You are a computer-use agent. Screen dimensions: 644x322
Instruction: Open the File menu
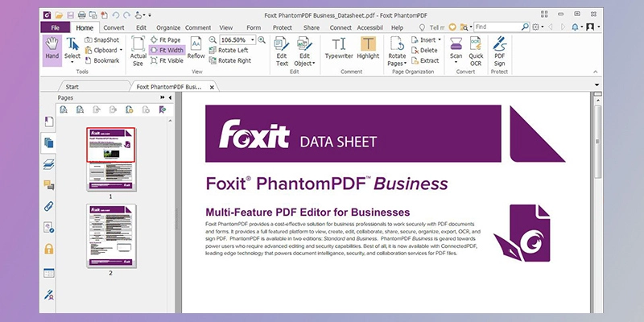(56, 27)
